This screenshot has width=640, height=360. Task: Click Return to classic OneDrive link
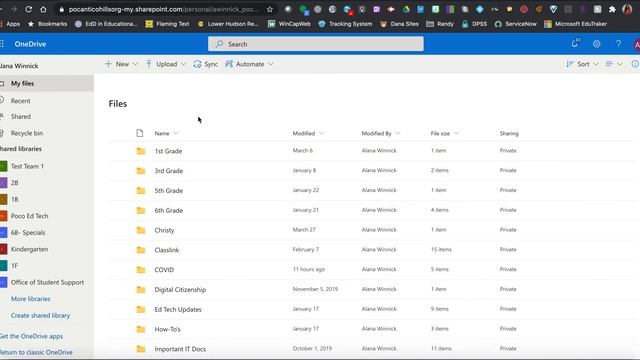36,352
